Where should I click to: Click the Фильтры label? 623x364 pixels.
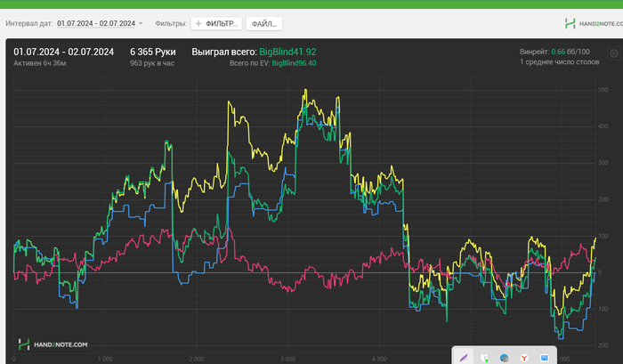171,23
